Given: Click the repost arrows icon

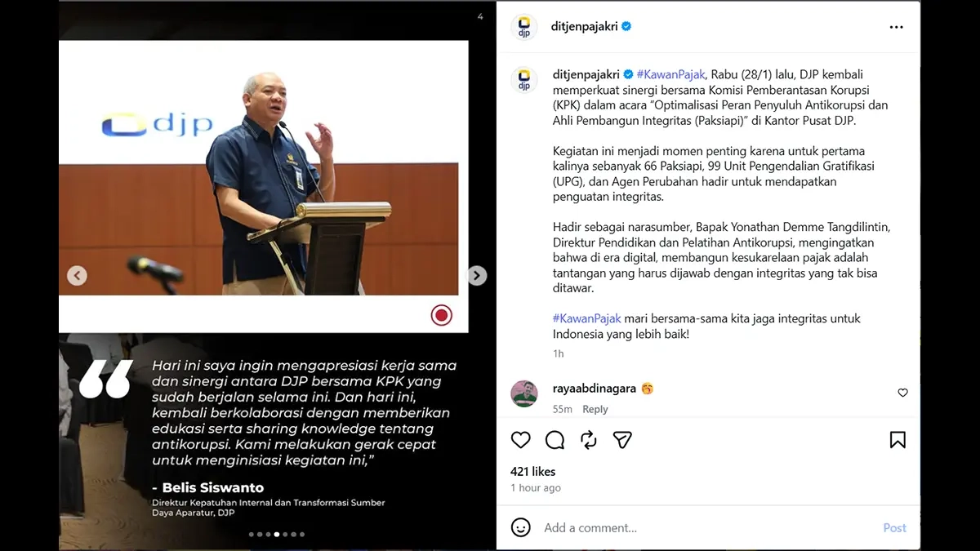Looking at the screenshot, I should click(x=588, y=440).
